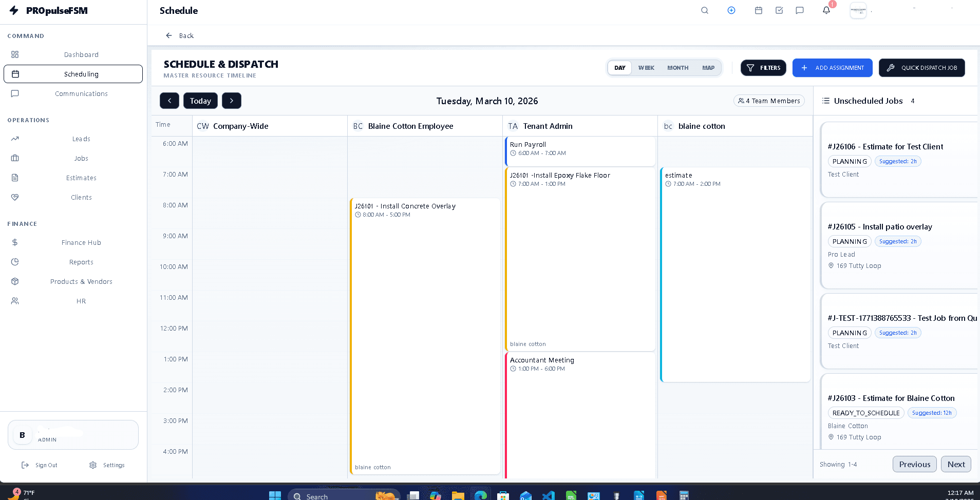Launch Edge from the Windows taskbar
The height and width of the screenshot is (500, 980).
[480, 494]
